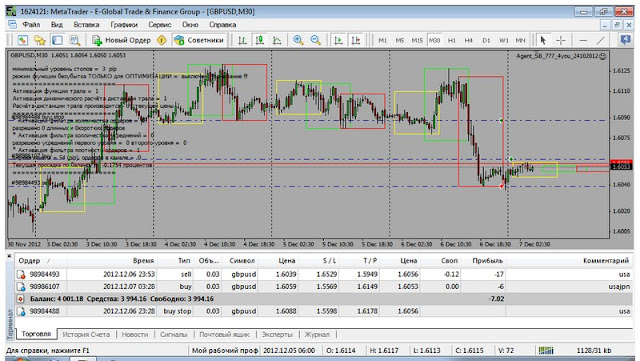The height and width of the screenshot is (361, 640).
Task: Click the yellow diamond icon
Action: tap(162, 40)
